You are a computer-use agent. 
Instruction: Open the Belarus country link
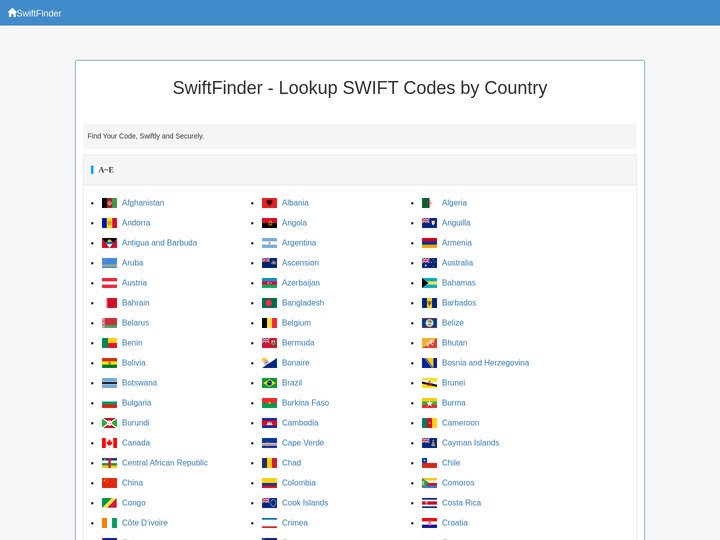(135, 323)
